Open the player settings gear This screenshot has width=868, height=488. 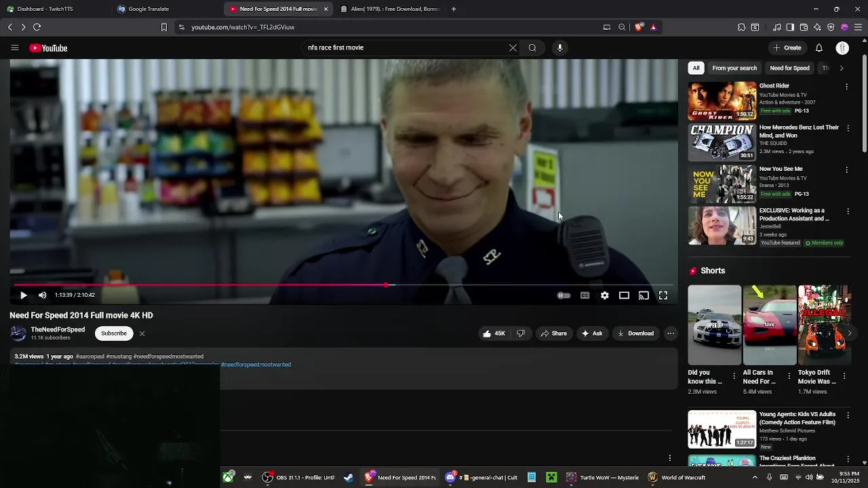pyautogui.click(x=604, y=296)
